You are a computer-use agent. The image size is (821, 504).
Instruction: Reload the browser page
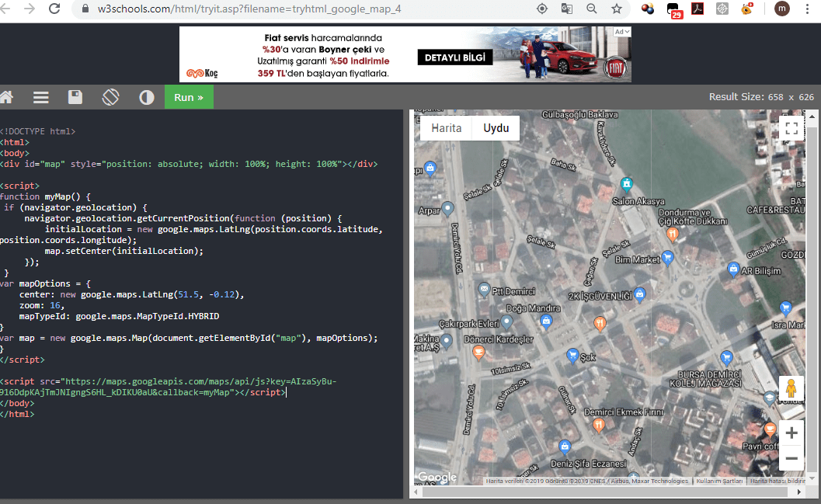tap(54, 9)
